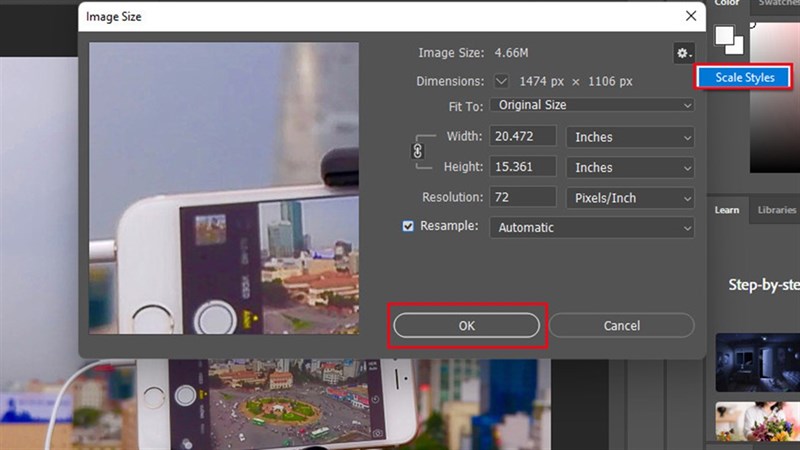This screenshot has width=800, height=450.
Task: Cancel the Image Size dialog
Action: coord(621,326)
